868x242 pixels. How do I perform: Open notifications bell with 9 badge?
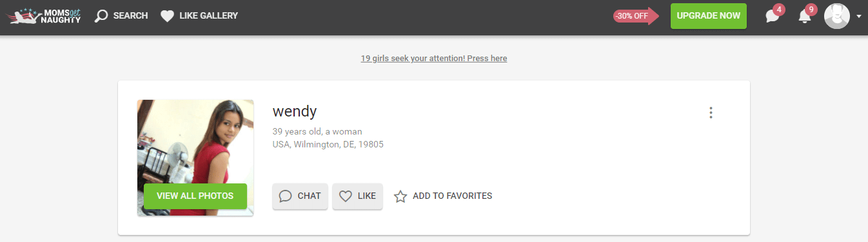[x=805, y=15]
